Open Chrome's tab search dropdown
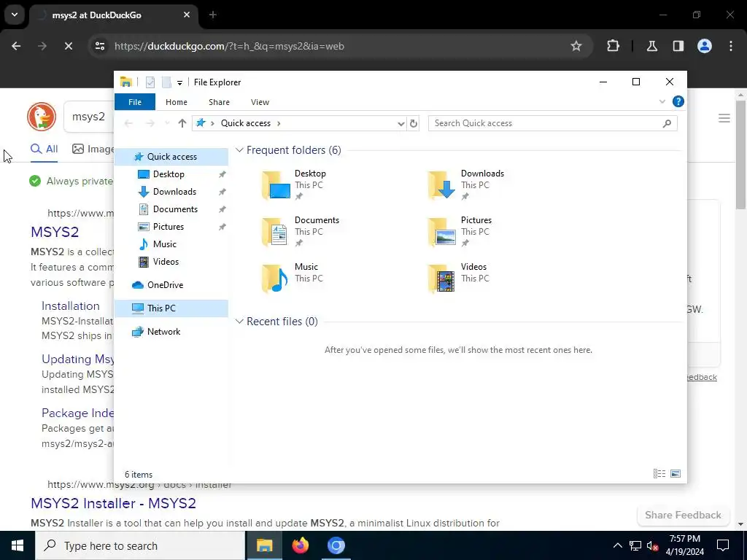 15,15
